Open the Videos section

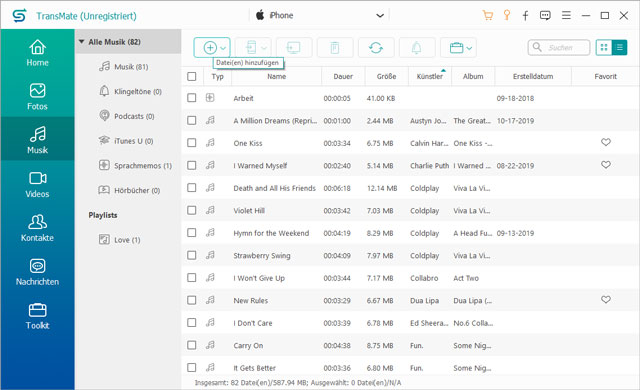pos(37,184)
